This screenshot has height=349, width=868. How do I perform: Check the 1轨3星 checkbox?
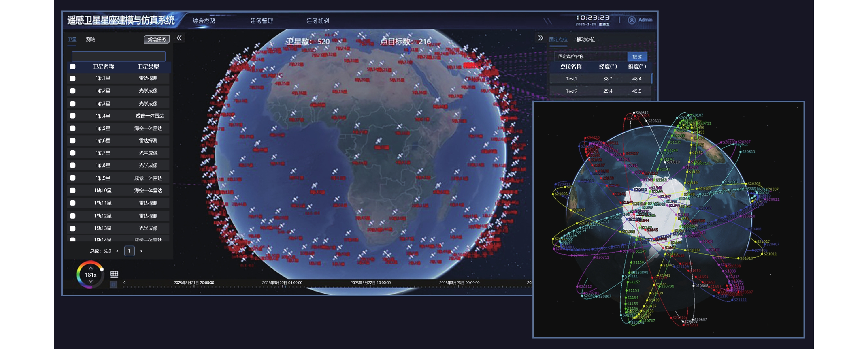point(72,103)
